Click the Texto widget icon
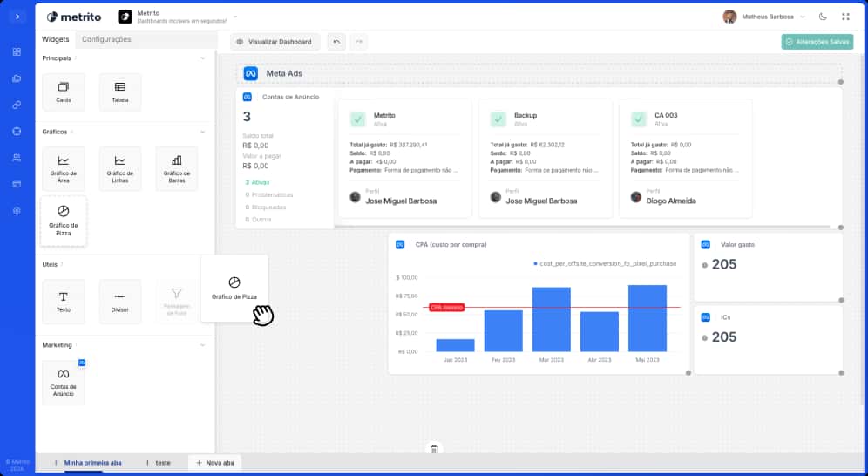Viewport: 868px width, 476px height. tap(64, 296)
